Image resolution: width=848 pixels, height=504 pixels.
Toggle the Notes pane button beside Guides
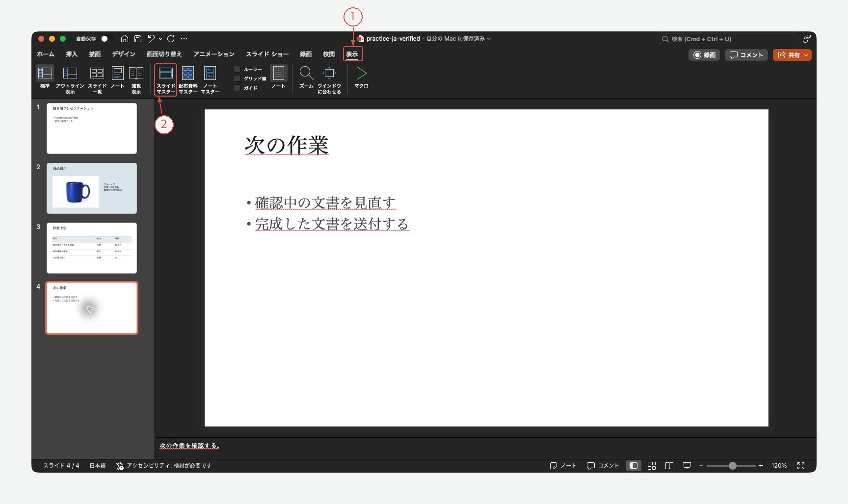pyautogui.click(x=278, y=77)
